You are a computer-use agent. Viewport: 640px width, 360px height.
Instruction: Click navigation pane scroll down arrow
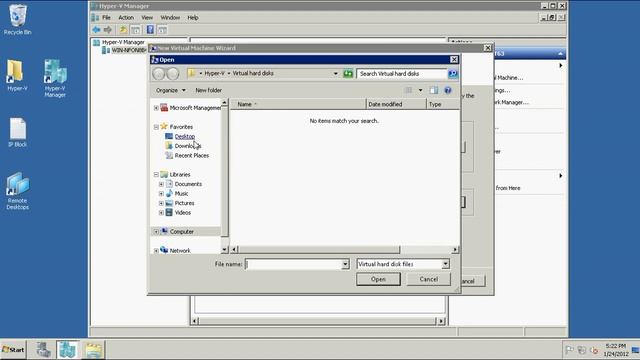point(224,250)
